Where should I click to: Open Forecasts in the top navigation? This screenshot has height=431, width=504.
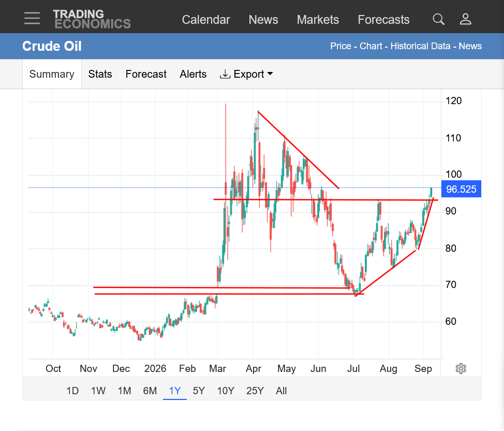pyautogui.click(x=383, y=20)
